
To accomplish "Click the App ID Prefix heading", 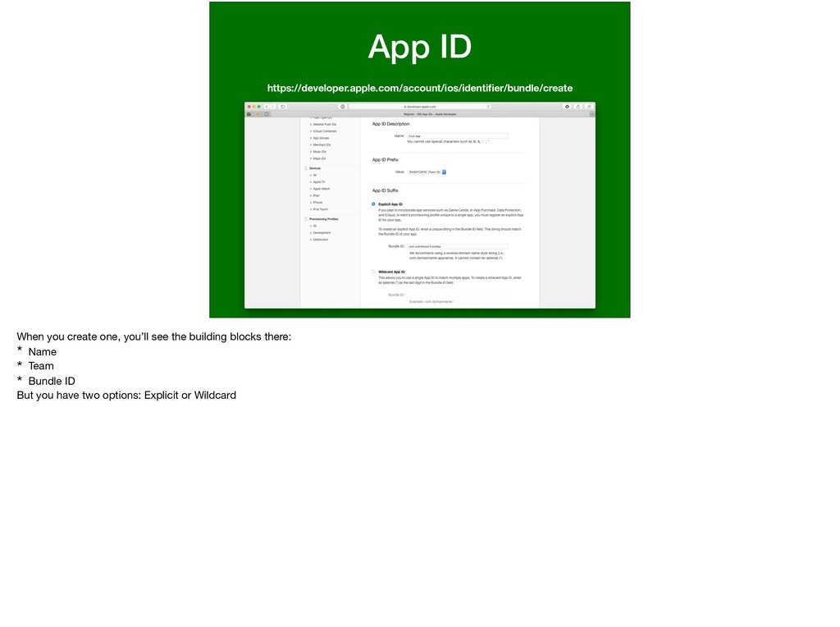I will [x=386, y=160].
